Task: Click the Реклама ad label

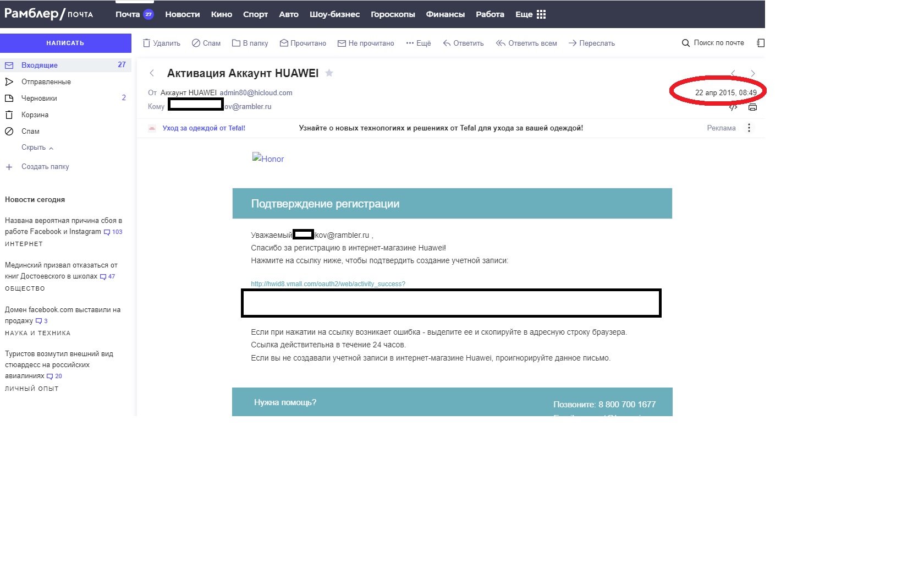Action: pos(721,128)
